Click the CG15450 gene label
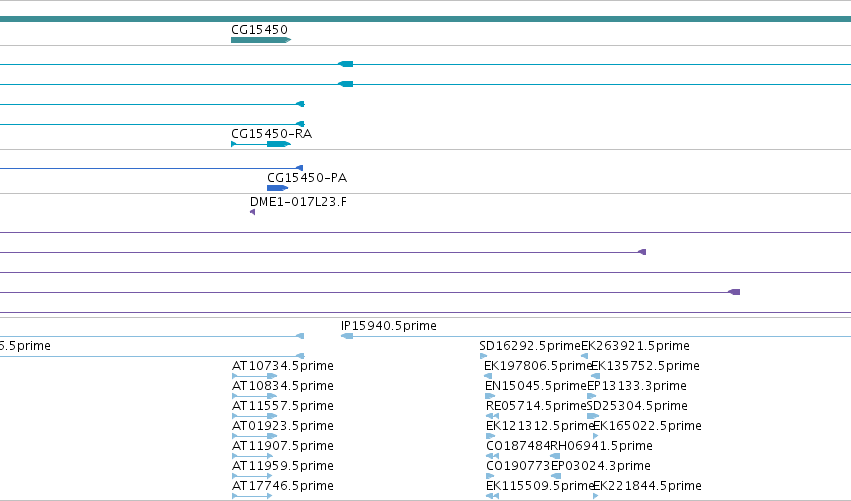Screen dimensions: 851x501 259,30
